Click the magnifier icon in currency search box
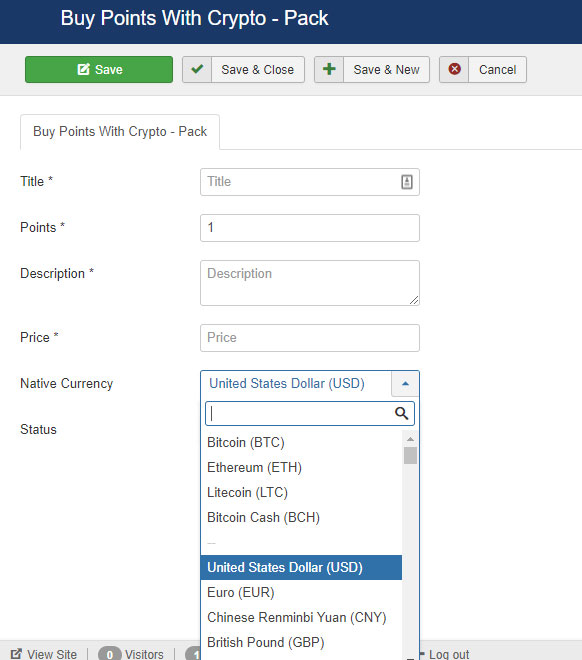Screen dimensions: 582x660 pos(401,413)
